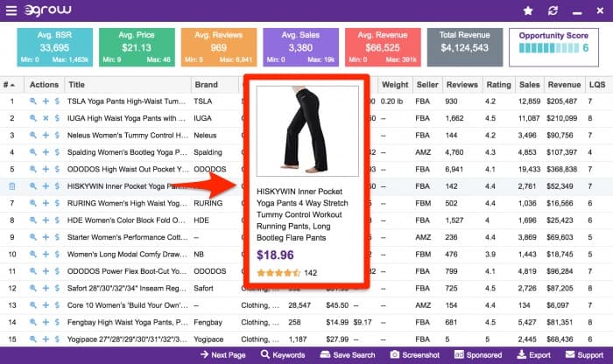Click plus icon in HISKYWIN row
The height and width of the screenshot is (364, 613).
click(46, 186)
